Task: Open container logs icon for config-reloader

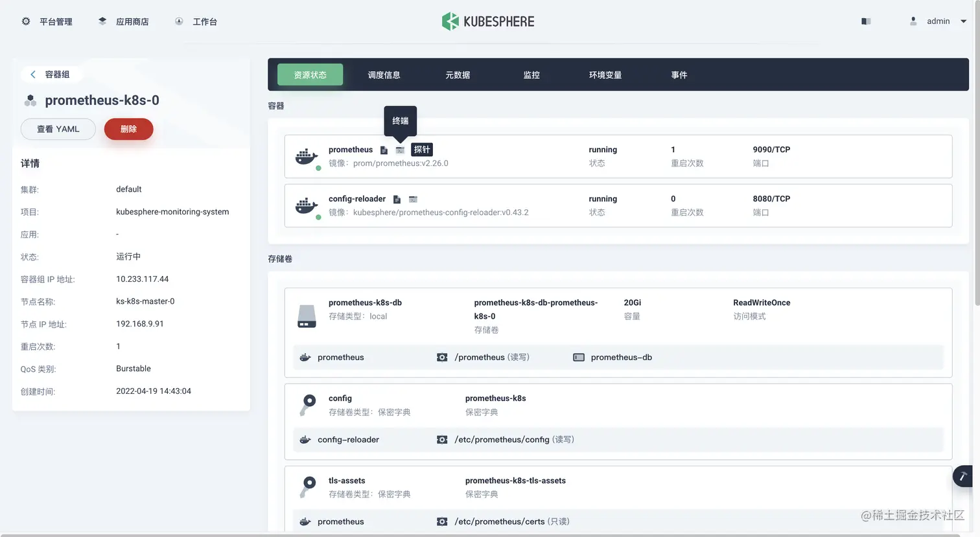Action: (x=397, y=199)
